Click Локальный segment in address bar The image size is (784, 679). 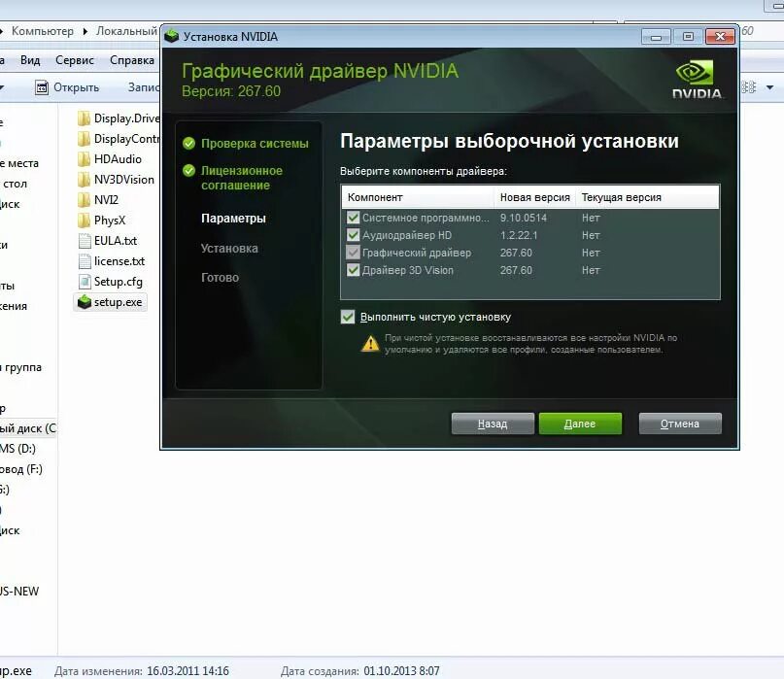click(126, 31)
